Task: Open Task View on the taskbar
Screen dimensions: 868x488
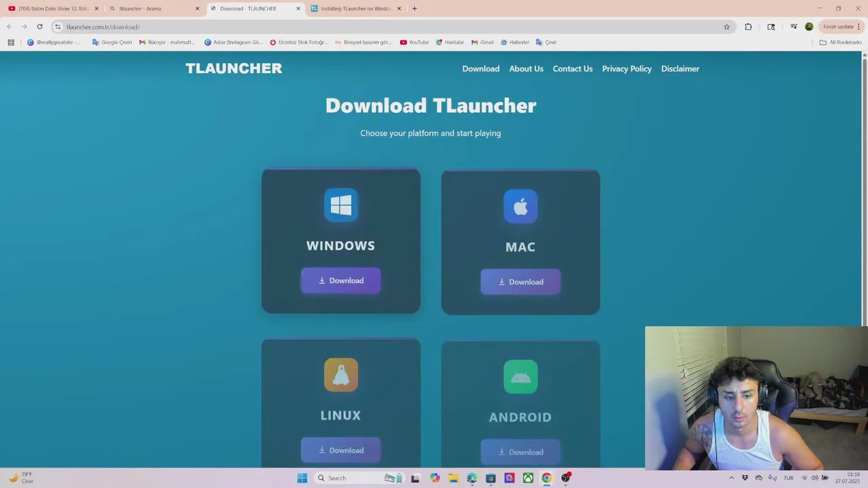Action: [x=415, y=478]
